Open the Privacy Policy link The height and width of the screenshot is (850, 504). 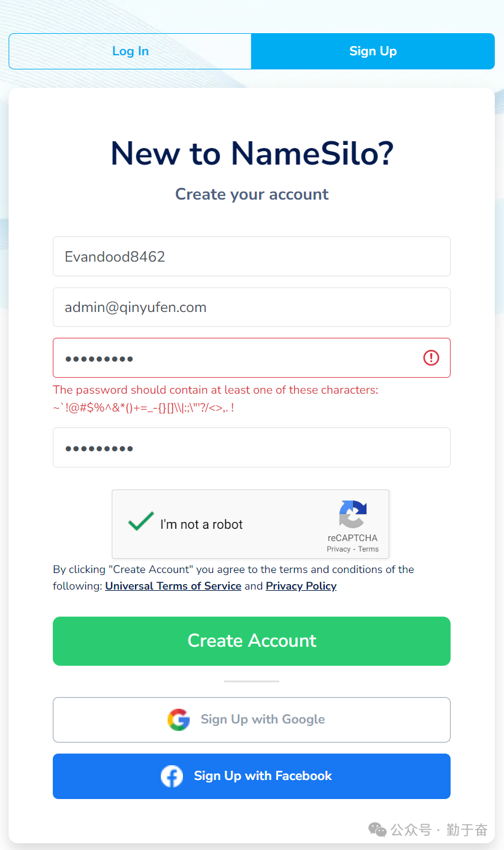tap(301, 586)
